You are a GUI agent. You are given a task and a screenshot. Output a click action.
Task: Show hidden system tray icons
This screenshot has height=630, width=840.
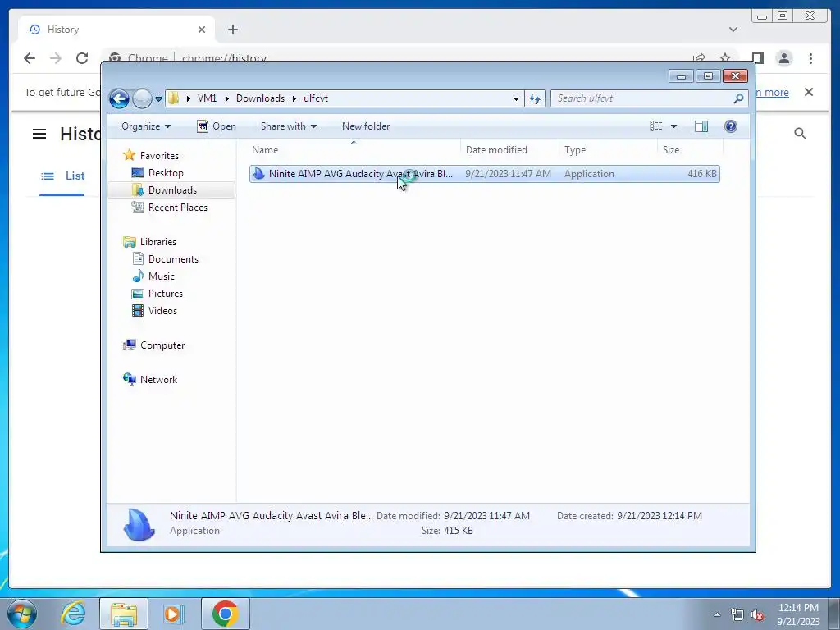[x=717, y=614]
